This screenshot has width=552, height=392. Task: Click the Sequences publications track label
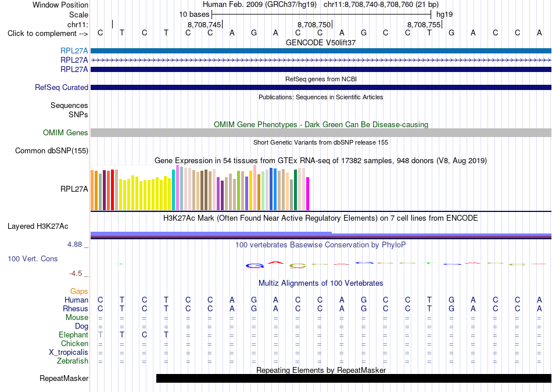click(69, 105)
